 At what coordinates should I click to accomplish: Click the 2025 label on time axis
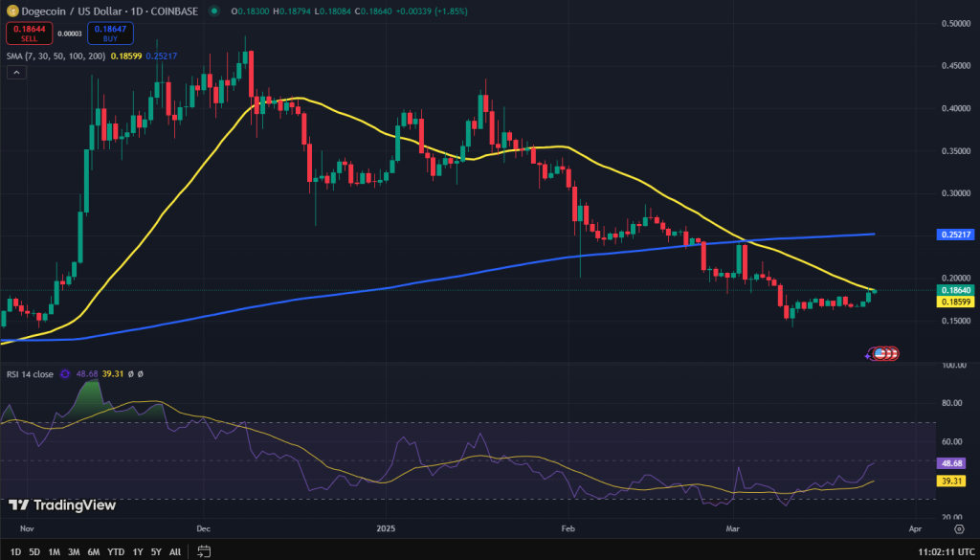point(386,528)
